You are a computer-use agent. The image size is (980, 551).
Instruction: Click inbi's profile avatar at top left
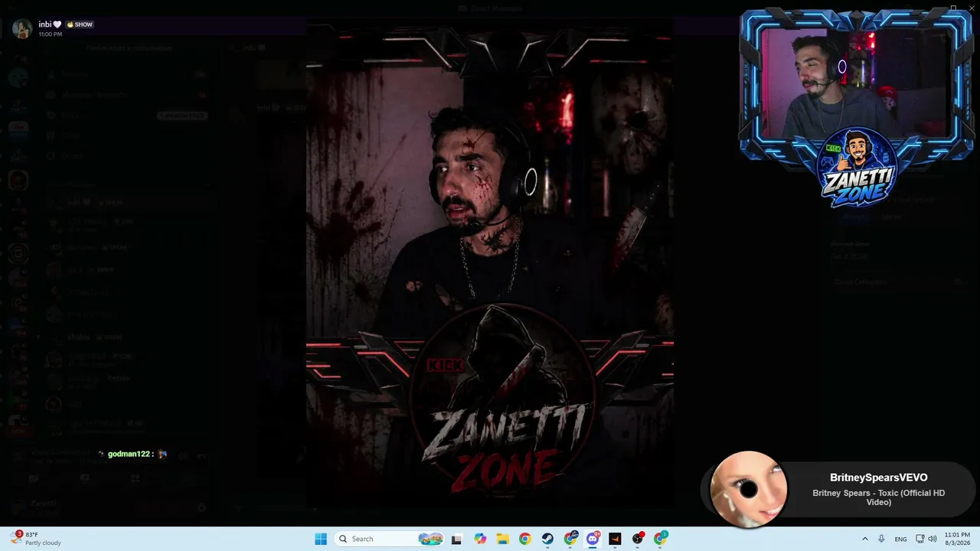click(22, 28)
